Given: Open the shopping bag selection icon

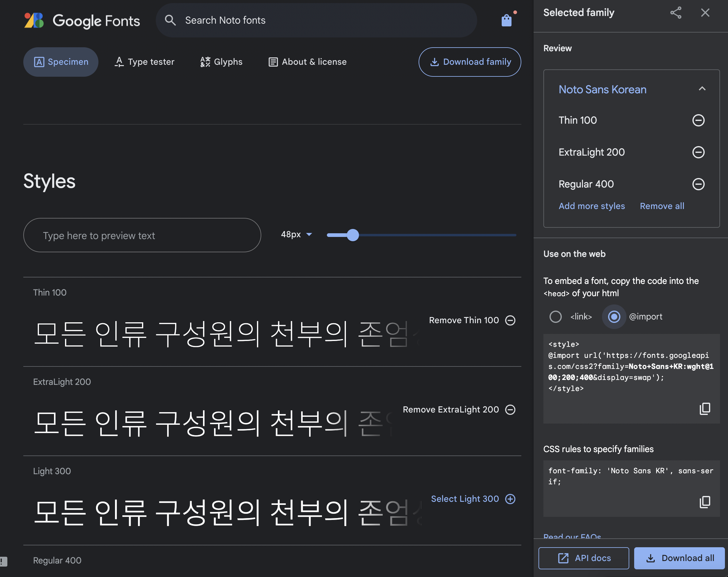Looking at the screenshot, I should coord(507,21).
